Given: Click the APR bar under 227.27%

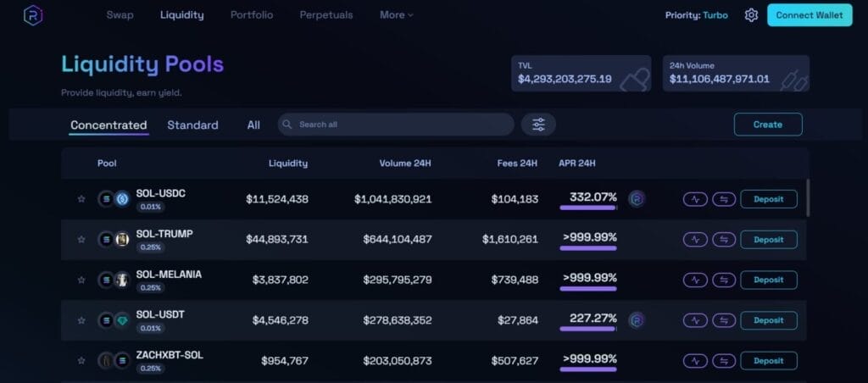Looking at the screenshot, I should (x=588, y=330).
